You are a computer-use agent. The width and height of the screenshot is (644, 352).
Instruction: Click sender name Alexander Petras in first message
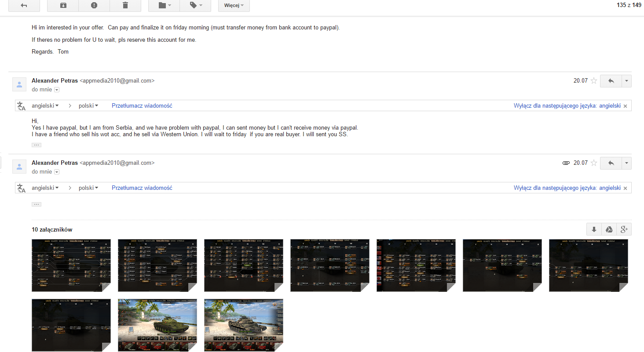55,81
